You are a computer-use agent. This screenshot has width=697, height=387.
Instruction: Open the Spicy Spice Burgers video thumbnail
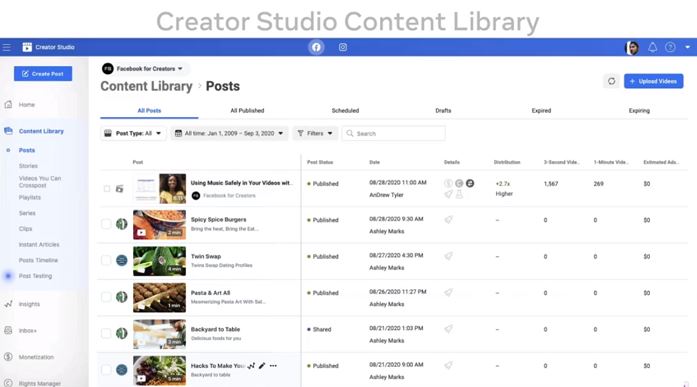(x=160, y=225)
